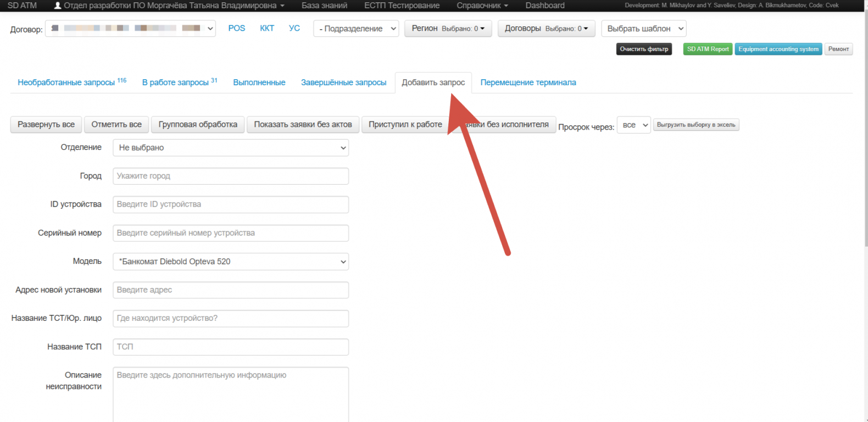The width and height of the screenshot is (868, 422).
Task: Open the Справочник menu
Action: 482,5
